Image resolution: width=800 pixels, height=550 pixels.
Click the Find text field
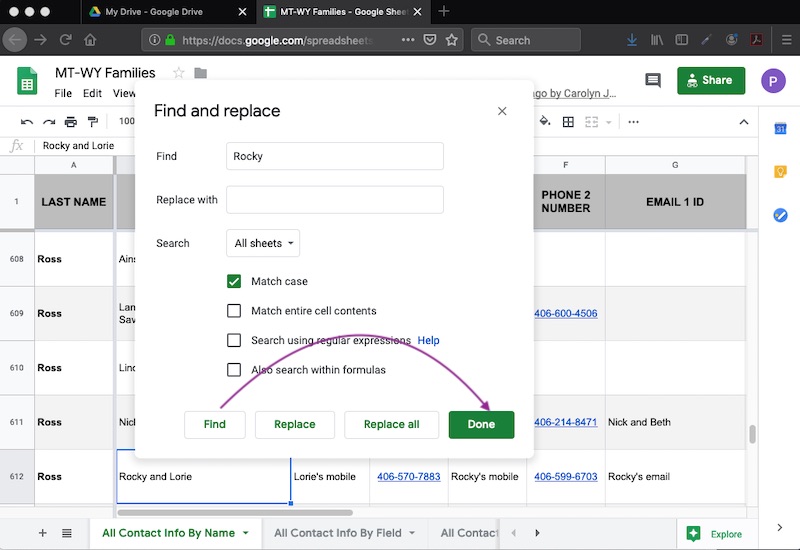[x=335, y=156]
